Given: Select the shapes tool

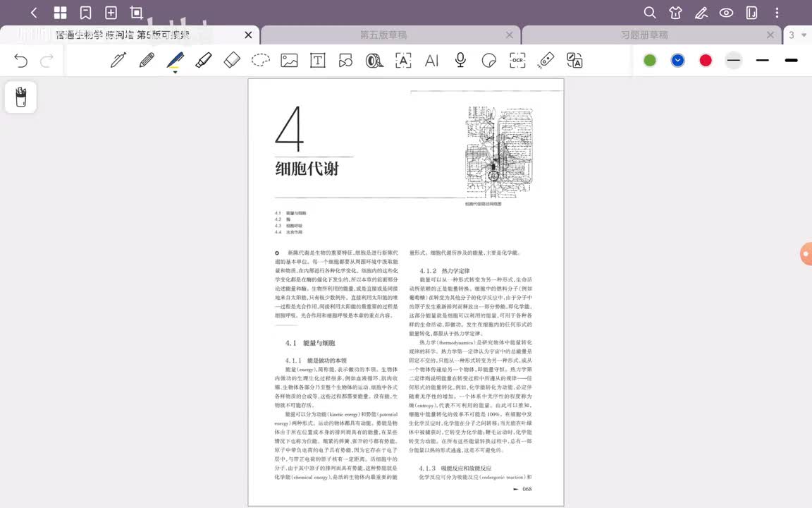Looking at the screenshot, I should coord(345,61).
